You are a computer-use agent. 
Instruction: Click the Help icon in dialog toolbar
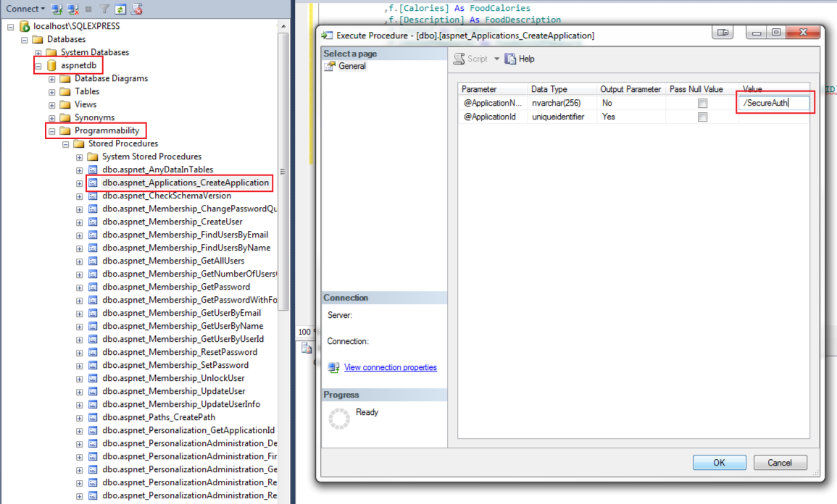[x=511, y=59]
